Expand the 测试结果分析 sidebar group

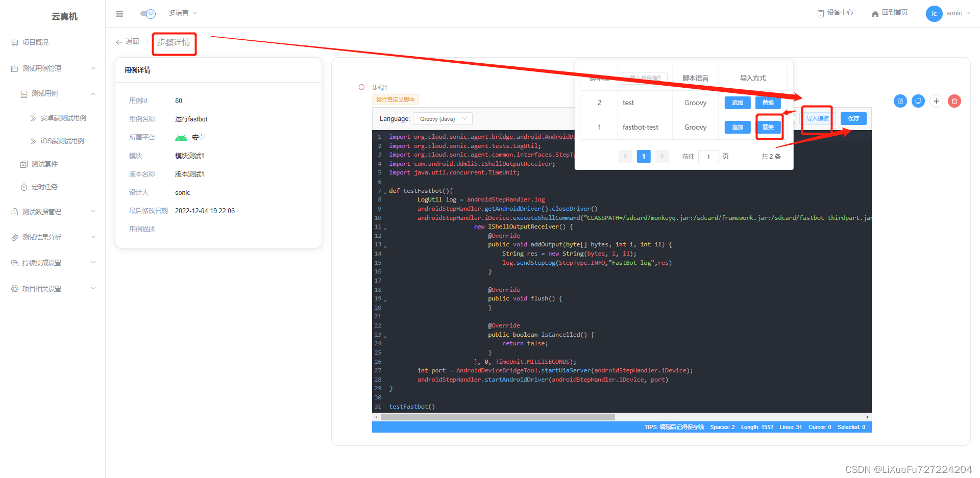53,237
